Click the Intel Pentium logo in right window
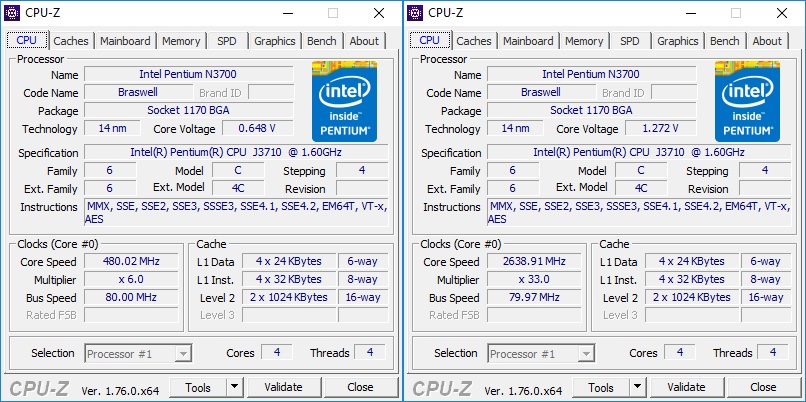The image size is (806, 402). coord(747,101)
